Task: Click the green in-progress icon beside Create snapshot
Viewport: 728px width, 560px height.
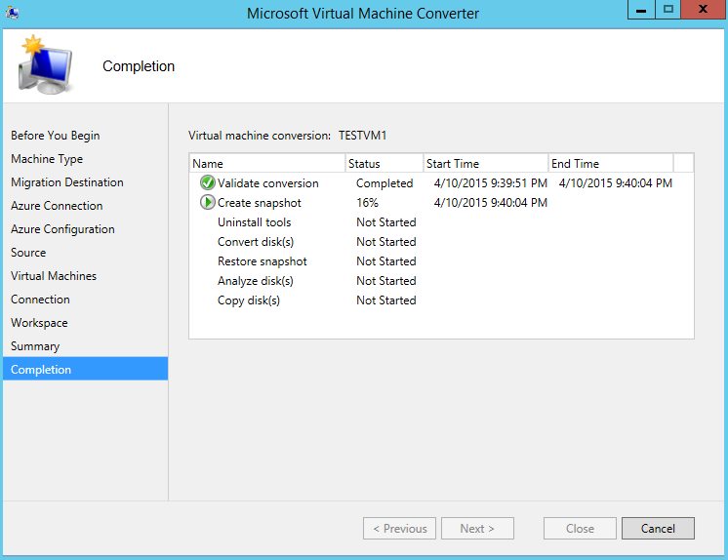Action: pos(208,203)
